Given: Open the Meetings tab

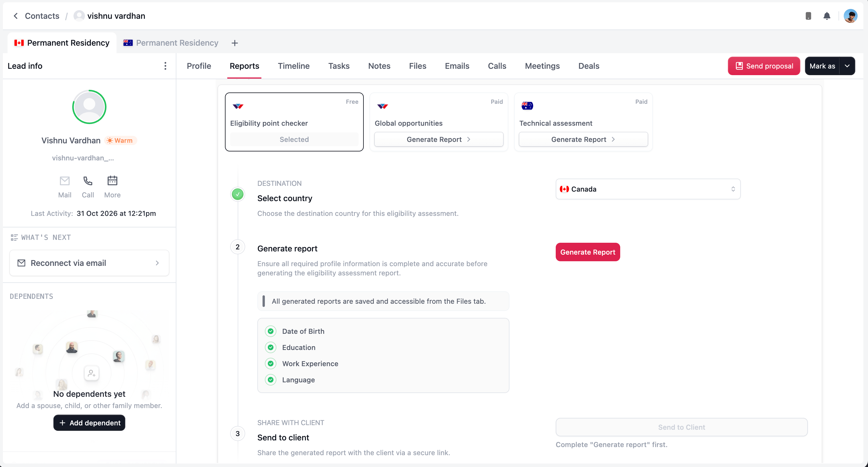Looking at the screenshot, I should click(x=542, y=66).
